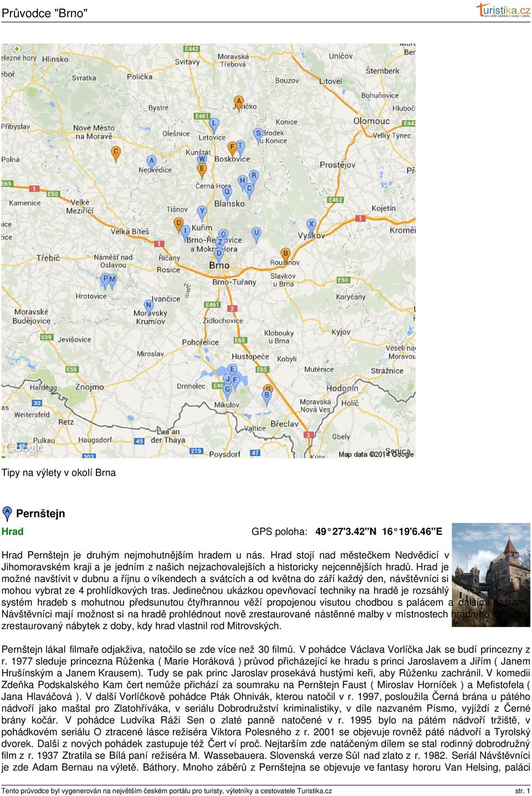Select the blue M marker near Náměšť nad Oslavou
The height and width of the screenshot is (796, 532).
pyautogui.click(x=112, y=280)
